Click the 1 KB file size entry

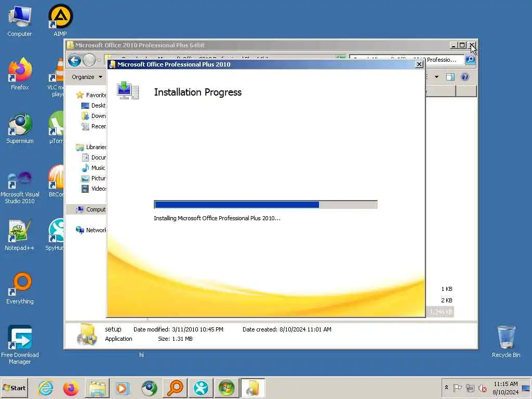click(446, 289)
